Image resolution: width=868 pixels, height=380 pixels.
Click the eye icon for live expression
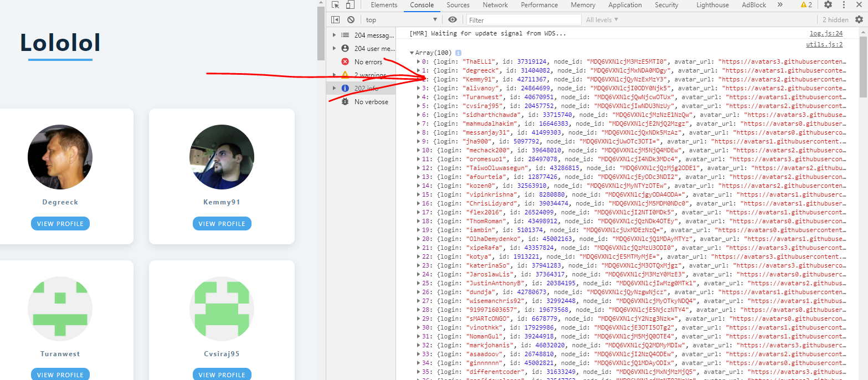click(x=453, y=20)
